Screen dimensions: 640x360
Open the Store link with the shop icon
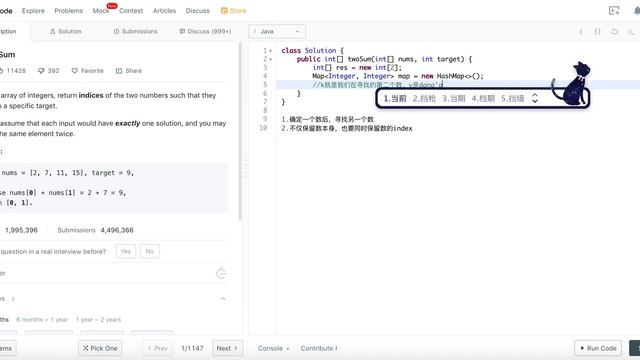233,11
